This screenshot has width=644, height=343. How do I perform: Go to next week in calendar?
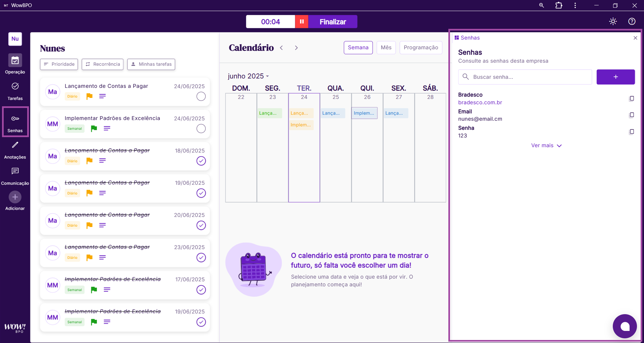[296, 48]
